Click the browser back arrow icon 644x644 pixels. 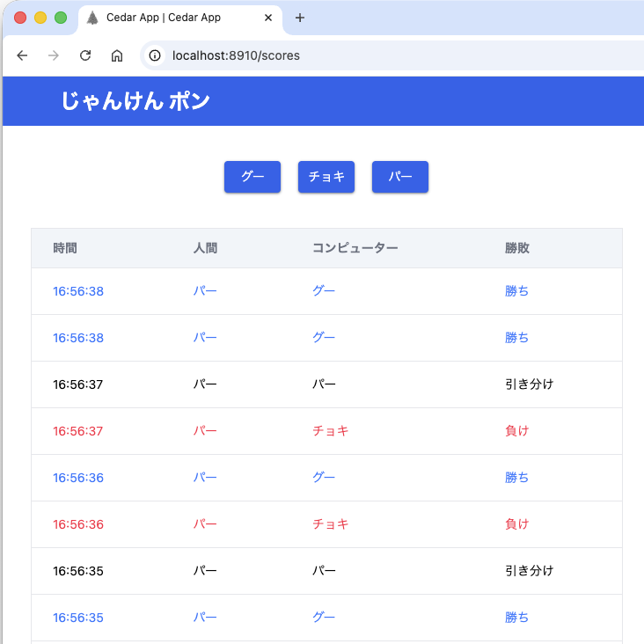[22, 55]
